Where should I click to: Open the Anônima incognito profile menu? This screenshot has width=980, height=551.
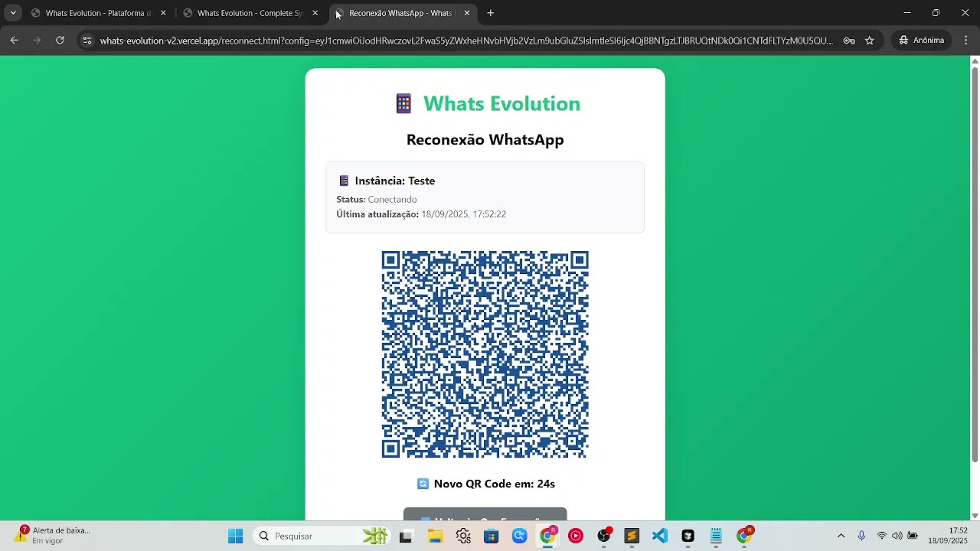[x=921, y=41]
